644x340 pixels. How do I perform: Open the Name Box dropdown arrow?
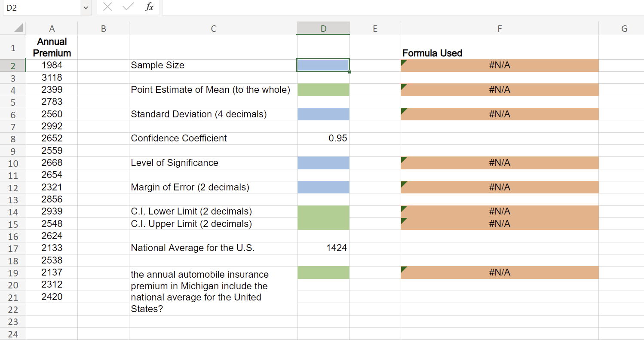85,7
